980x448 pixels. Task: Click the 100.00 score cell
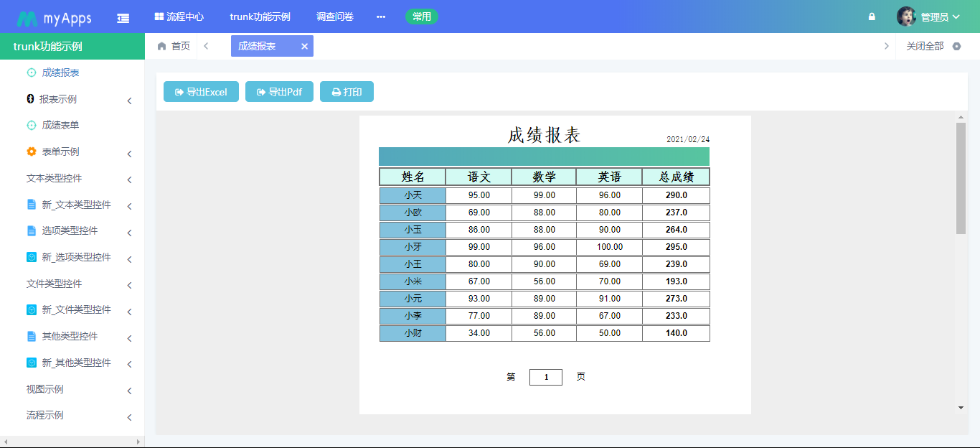610,247
